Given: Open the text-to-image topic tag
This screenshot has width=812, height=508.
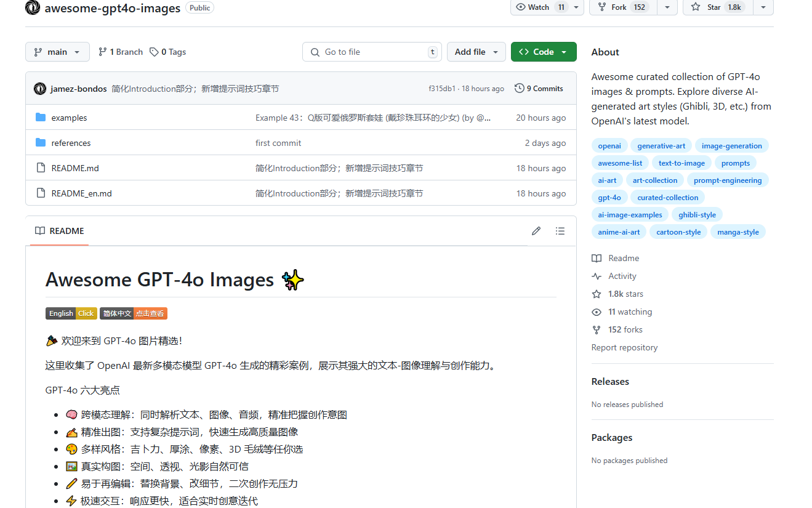Looking at the screenshot, I should click(681, 163).
